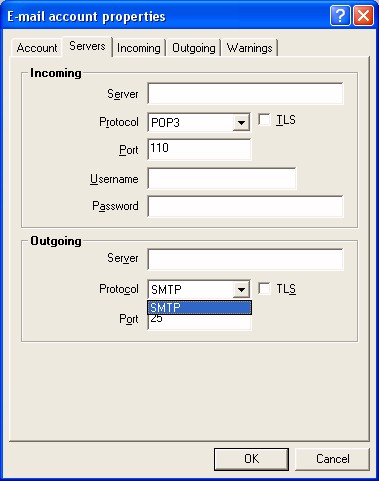Image resolution: width=379 pixels, height=481 pixels.
Task: Confirm settings with the OK button
Action: (251, 459)
